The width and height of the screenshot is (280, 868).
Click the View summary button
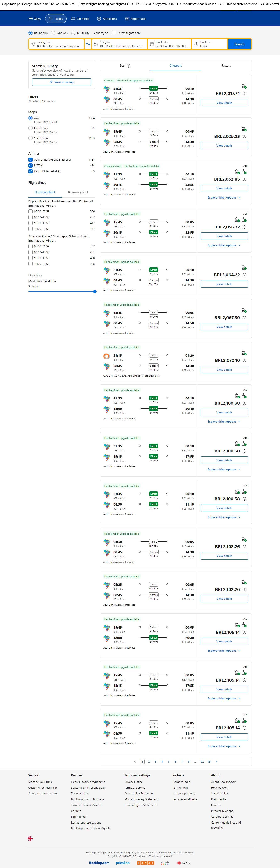click(x=62, y=82)
